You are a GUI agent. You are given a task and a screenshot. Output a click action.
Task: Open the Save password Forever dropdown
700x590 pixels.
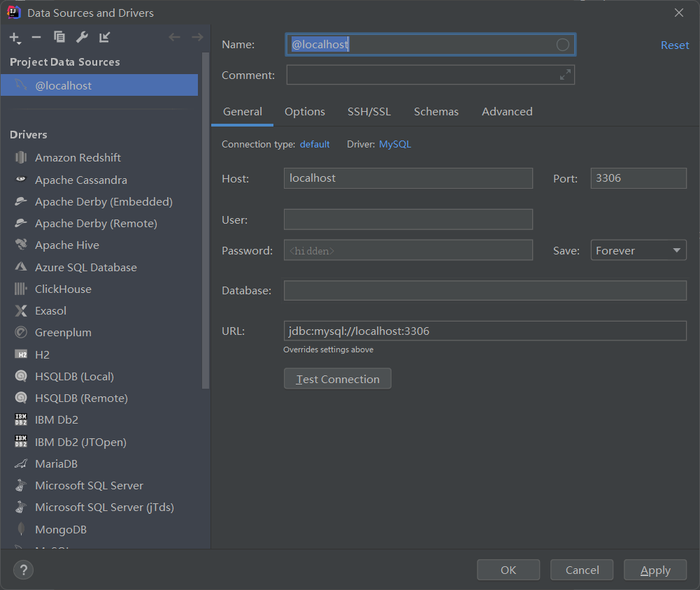pos(638,250)
